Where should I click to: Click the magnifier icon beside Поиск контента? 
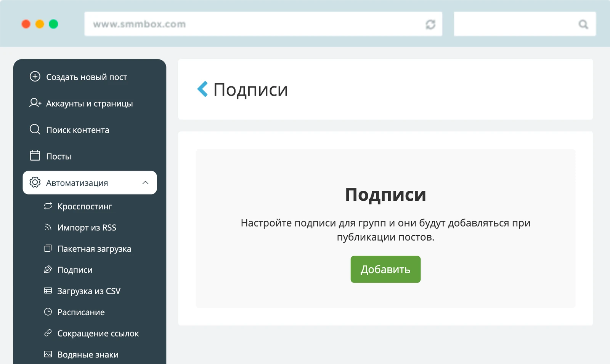pos(35,129)
